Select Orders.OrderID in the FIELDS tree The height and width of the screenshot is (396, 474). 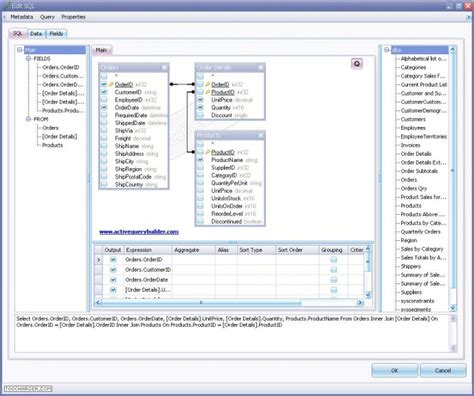click(x=61, y=67)
